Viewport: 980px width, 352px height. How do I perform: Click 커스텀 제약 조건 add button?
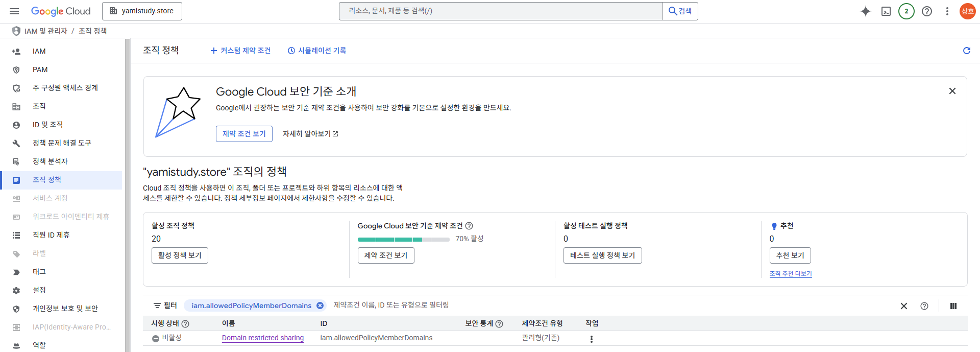coord(240,51)
